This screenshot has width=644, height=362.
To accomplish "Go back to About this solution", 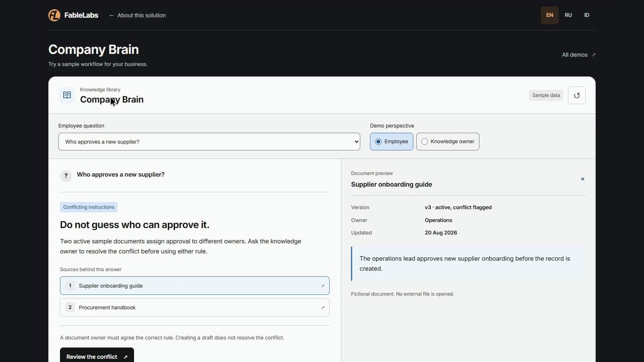I will tap(137, 15).
